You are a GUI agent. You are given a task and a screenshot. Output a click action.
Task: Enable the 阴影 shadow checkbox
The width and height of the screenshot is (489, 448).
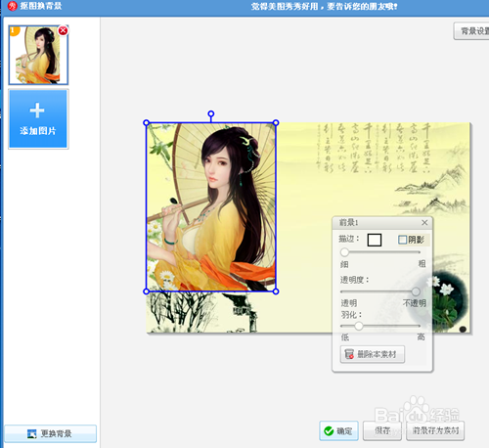click(403, 240)
